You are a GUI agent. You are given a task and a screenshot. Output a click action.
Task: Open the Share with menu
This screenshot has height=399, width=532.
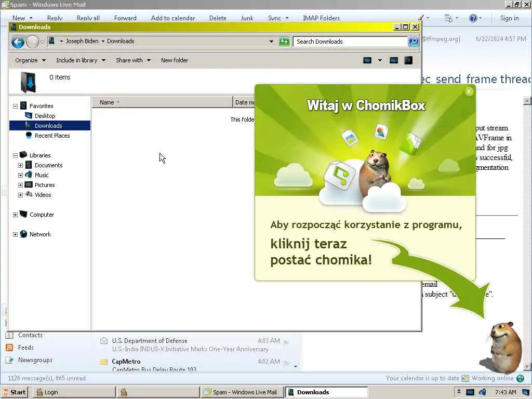tap(133, 60)
